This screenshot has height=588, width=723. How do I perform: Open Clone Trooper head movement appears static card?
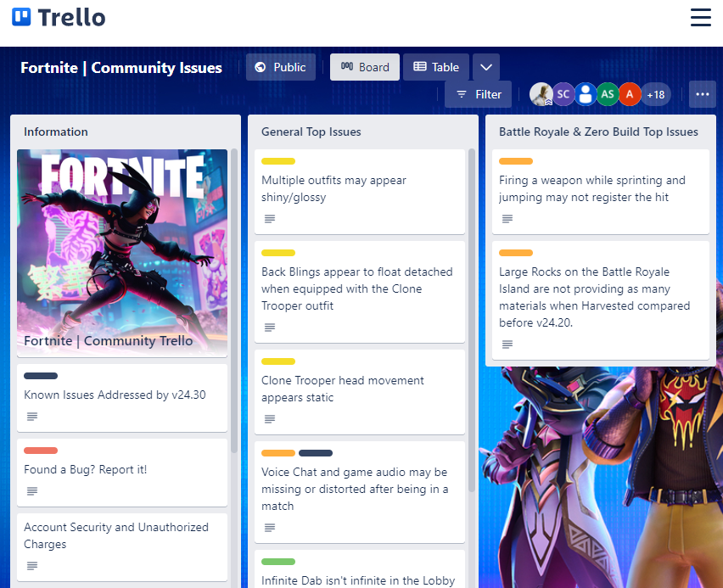360,391
